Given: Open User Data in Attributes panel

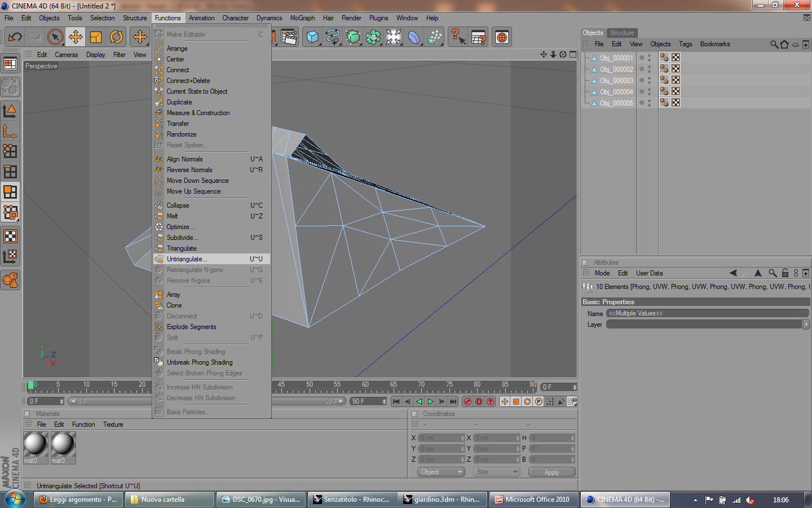Looking at the screenshot, I should (x=649, y=273).
